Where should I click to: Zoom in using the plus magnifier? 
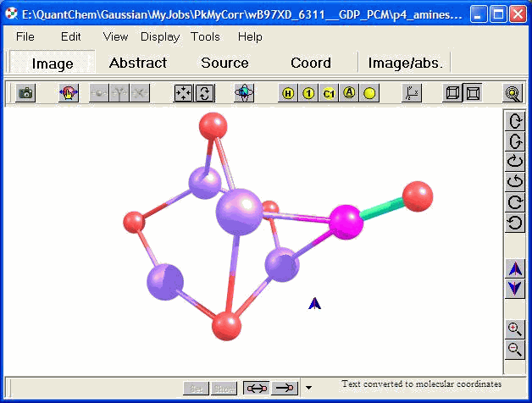514,329
